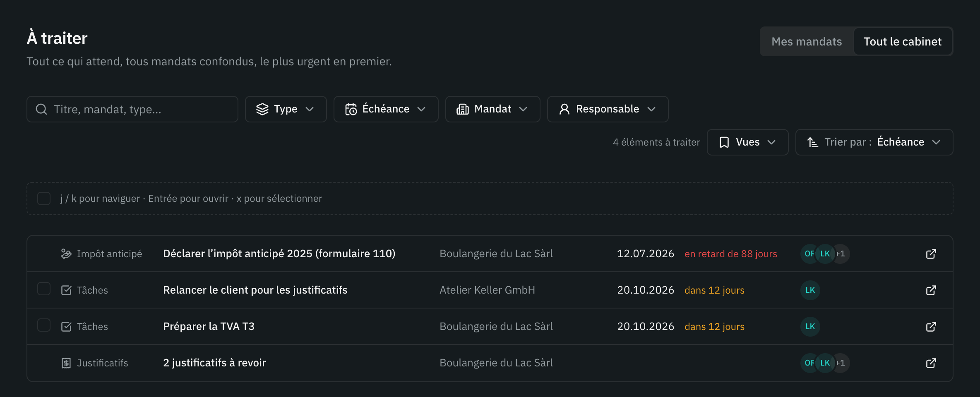Check the box for Relancer le client row
The width and height of the screenshot is (980, 397).
click(x=44, y=289)
